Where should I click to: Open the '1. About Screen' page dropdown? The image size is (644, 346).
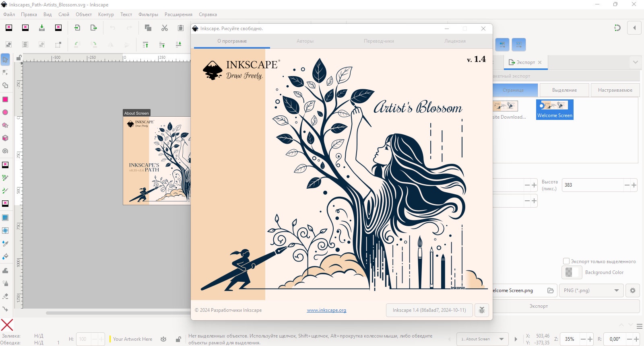point(482,339)
